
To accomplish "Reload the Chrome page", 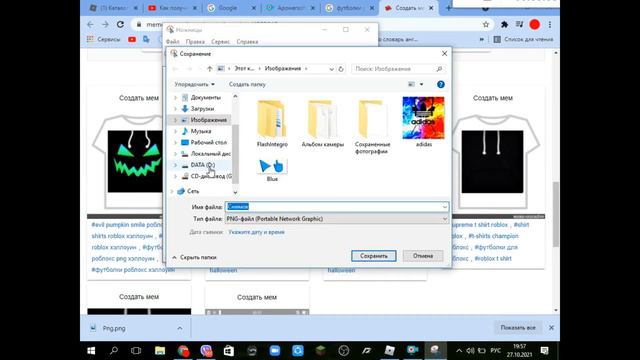I will (x=120, y=24).
